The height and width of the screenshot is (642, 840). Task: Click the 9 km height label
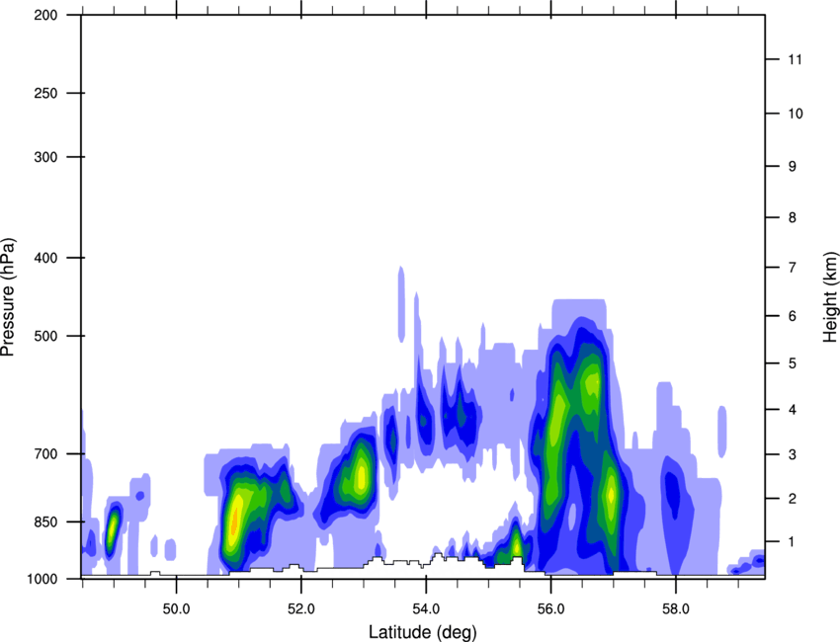point(793,167)
